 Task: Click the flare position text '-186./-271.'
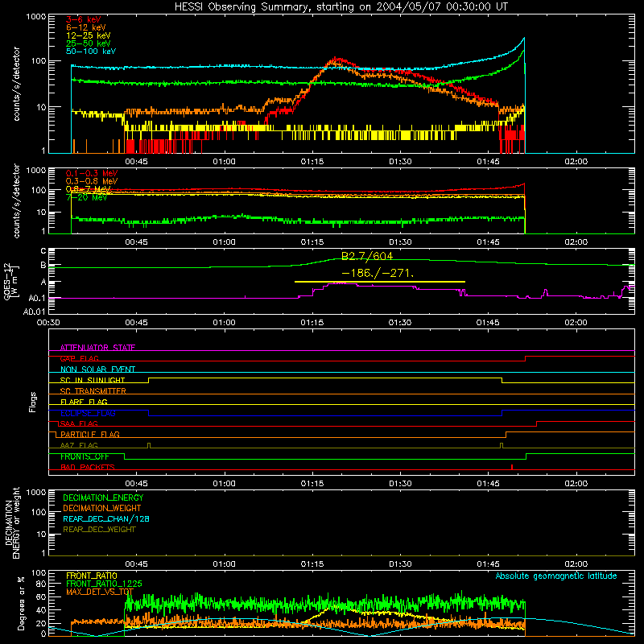[378, 273]
